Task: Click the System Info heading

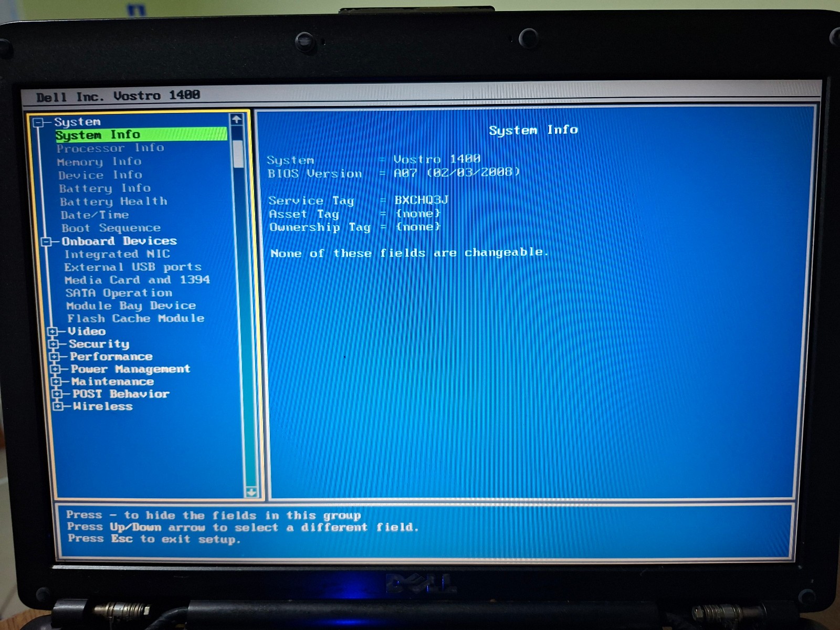Action: (x=533, y=130)
